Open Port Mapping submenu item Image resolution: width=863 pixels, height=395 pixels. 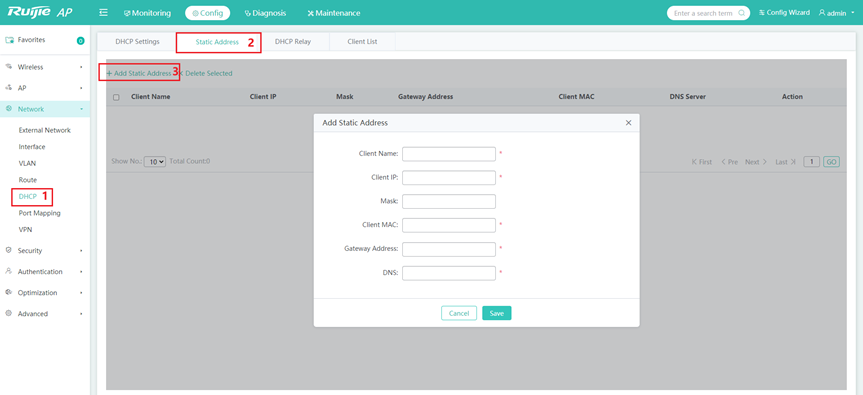pos(40,213)
